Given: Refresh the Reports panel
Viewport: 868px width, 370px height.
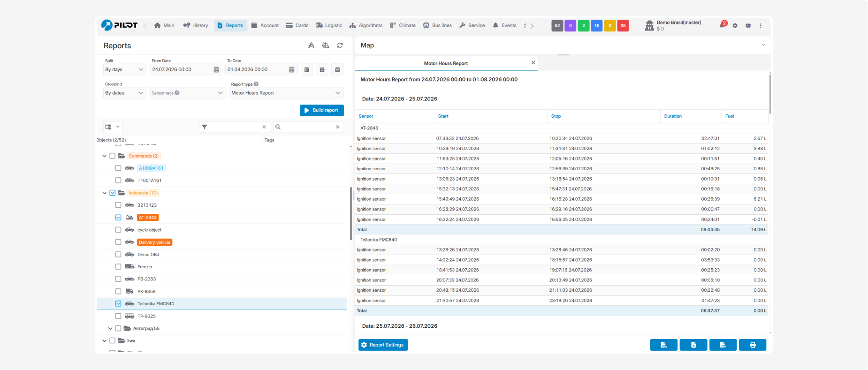Looking at the screenshot, I should pos(340,45).
